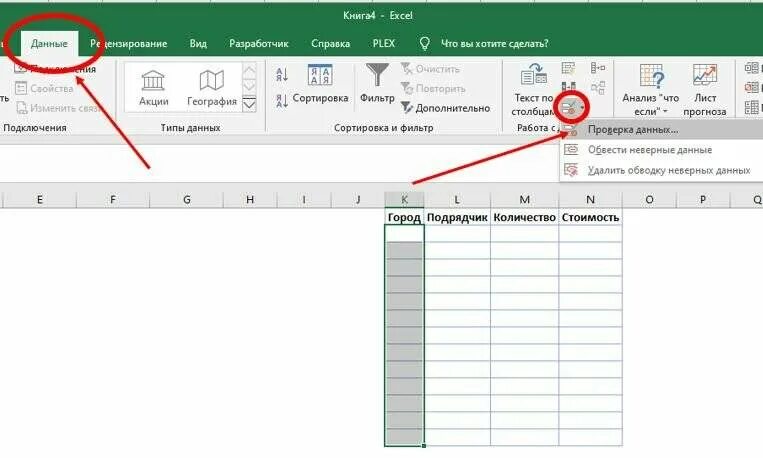Open the Сортировка sort dialog
The image size is (763, 458).
(320, 84)
